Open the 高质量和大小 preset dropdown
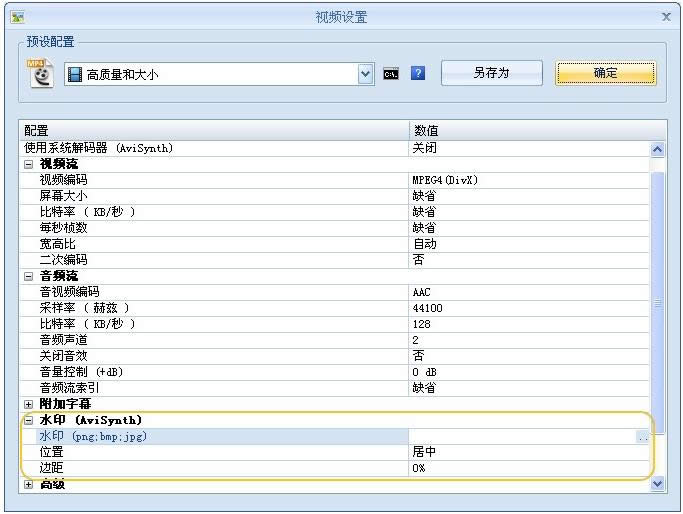Image resolution: width=683 pixels, height=514 pixels. point(365,74)
